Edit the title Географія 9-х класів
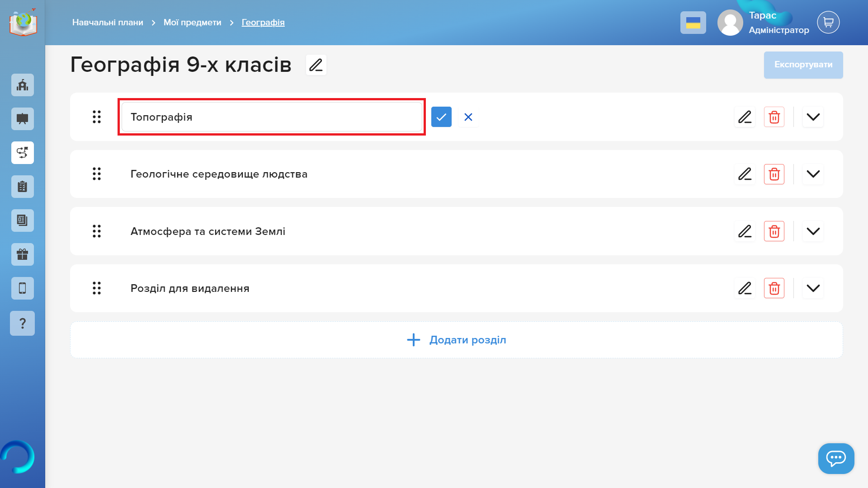Image resolution: width=868 pixels, height=488 pixels. point(316,65)
